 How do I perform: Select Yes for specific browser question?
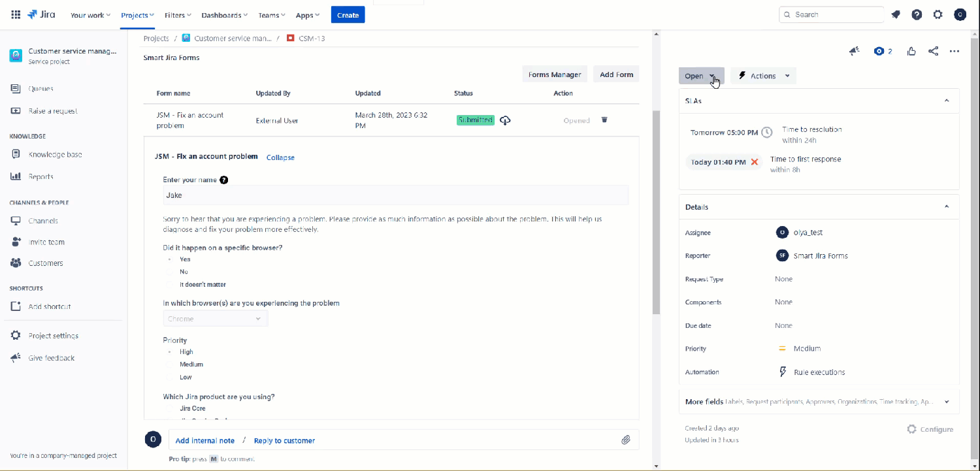click(x=170, y=259)
